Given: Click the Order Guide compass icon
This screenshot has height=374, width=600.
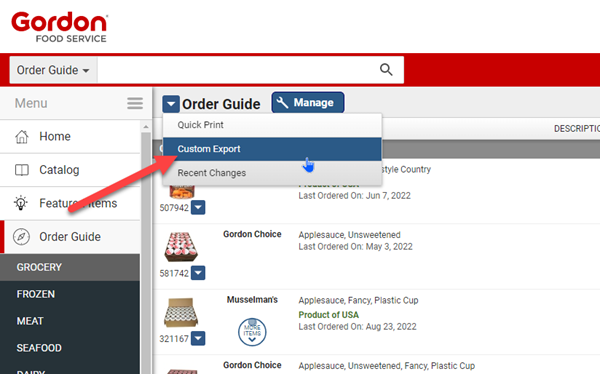Looking at the screenshot, I should (x=21, y=237).
